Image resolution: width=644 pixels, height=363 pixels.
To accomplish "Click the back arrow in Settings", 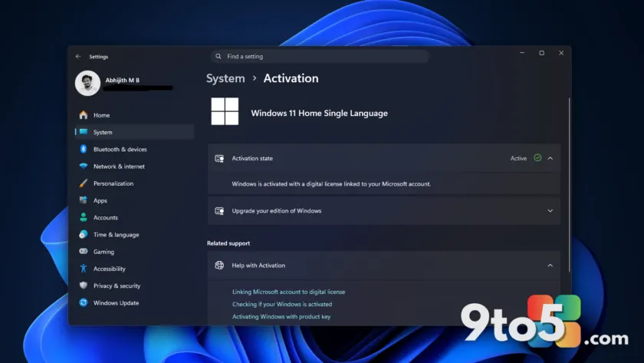I will pyautogui.click(x=78, y=56).
